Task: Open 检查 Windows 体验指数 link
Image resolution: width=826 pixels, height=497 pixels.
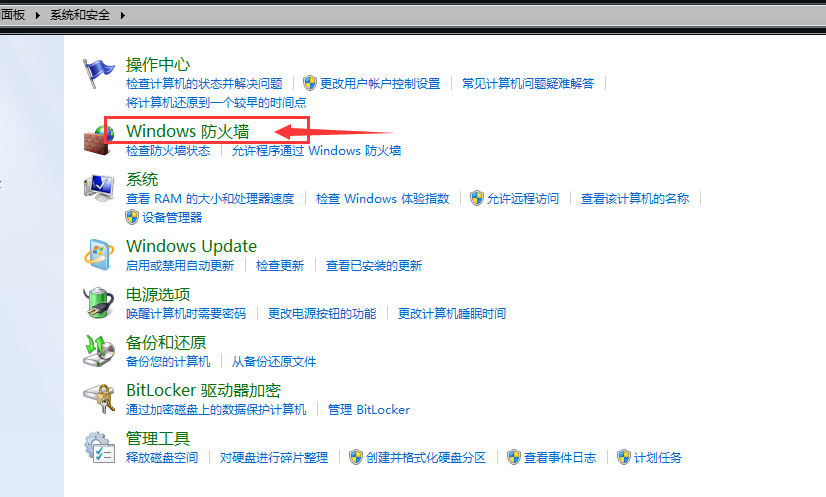Action: coord(382,199)
